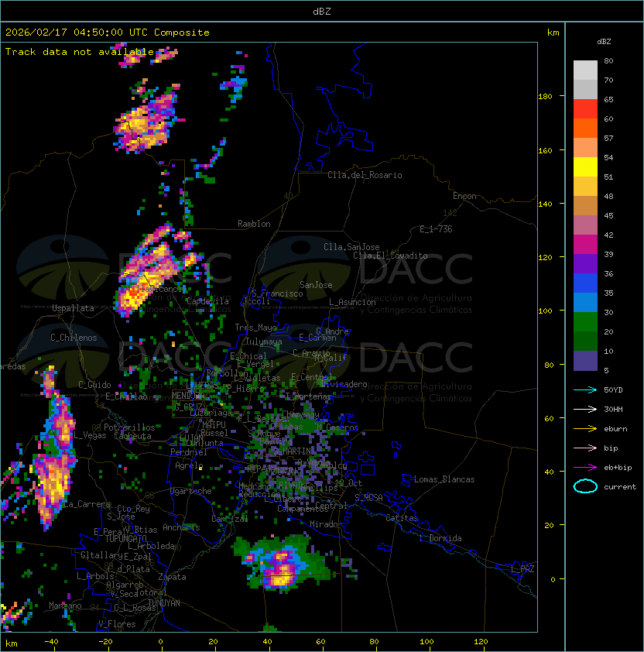Click the '120' tick on the horizontal axis

pyautogui.click(x=481, y=642)
